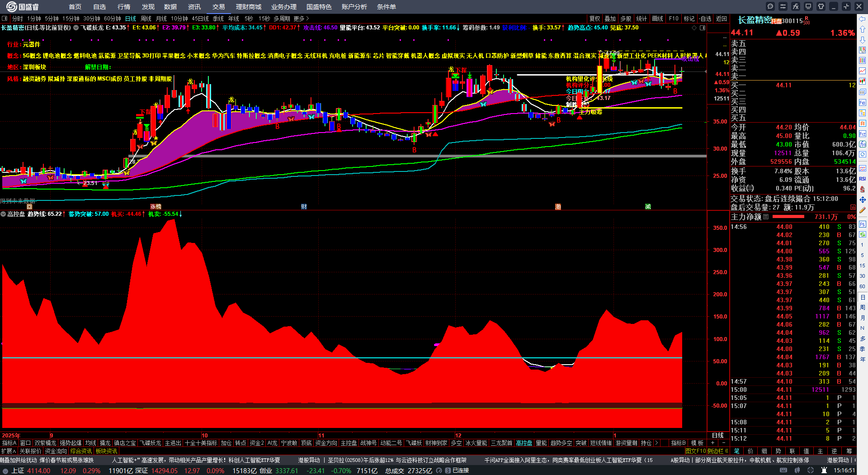Click the FS icon in right sidebar
Screen dimensions: 868x475
[x=863, y=224]
